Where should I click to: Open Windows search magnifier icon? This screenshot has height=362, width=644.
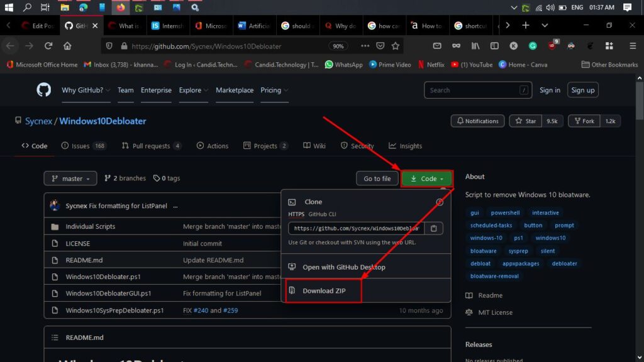[x=27, y=8]
